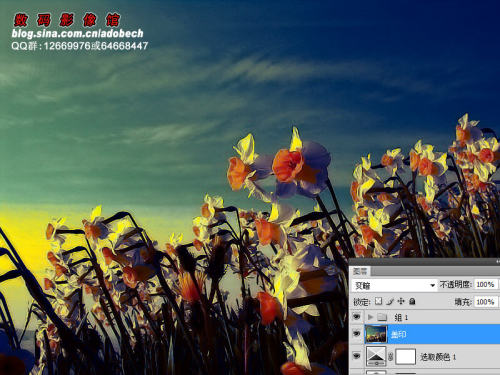Enable lock position move icon
Viewport: 500px width, 375px height.
401,301
